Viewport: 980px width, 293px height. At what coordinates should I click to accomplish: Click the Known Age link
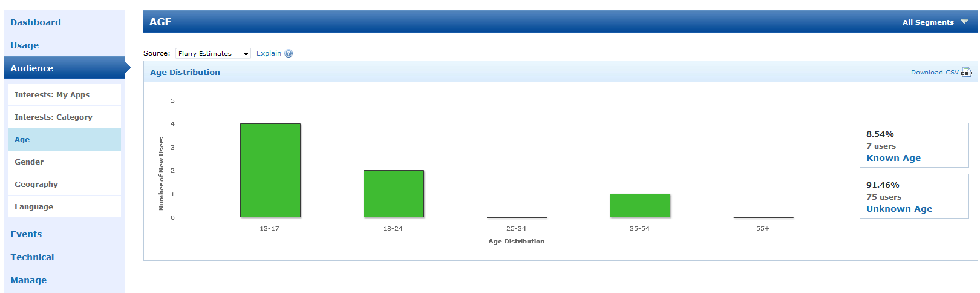tap(893, 158)
